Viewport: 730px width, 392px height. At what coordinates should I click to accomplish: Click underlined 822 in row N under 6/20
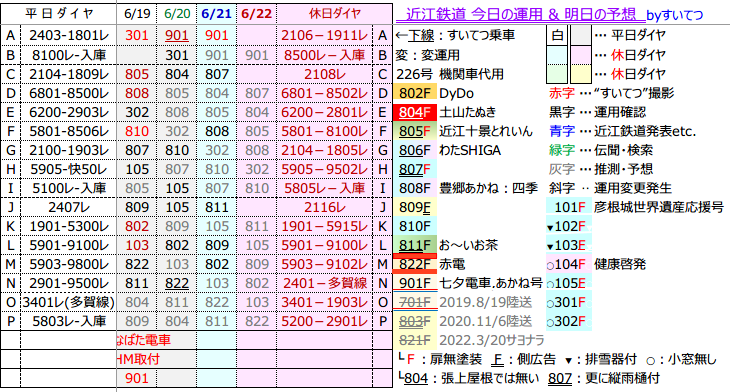point(177,283)
